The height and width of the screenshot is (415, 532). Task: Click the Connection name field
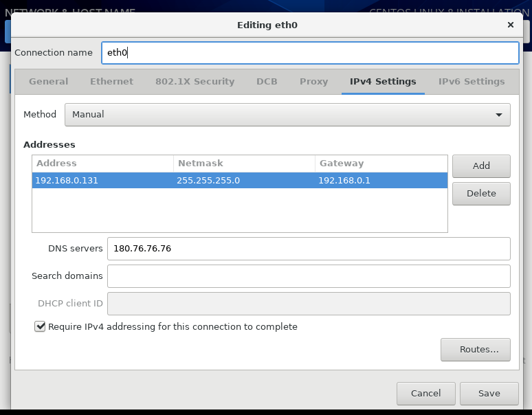tap(309, 53)
